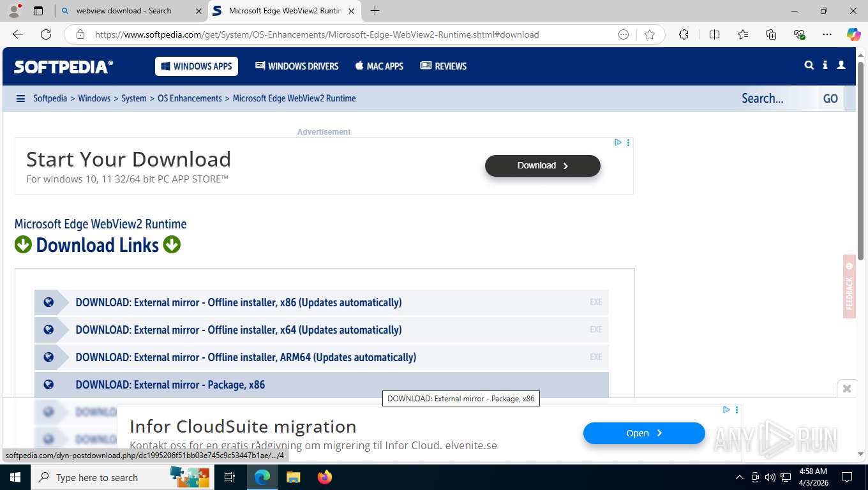The height and width of the screenshot is (490, 868).
Task: Open Softpedia user account icon
Action: point(841,65)
